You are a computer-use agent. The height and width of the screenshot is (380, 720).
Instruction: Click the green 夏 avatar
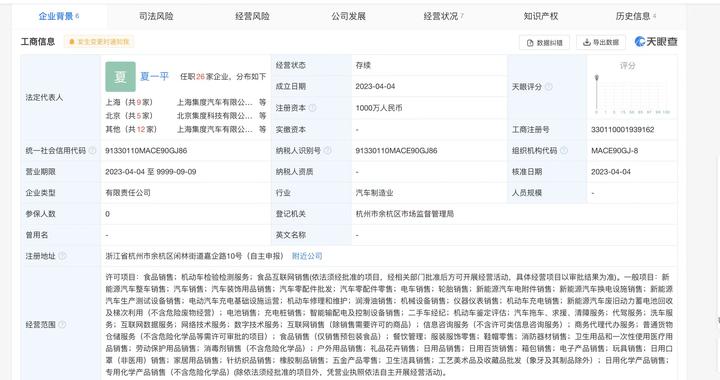pyautogui.click(x=120, y=77)
